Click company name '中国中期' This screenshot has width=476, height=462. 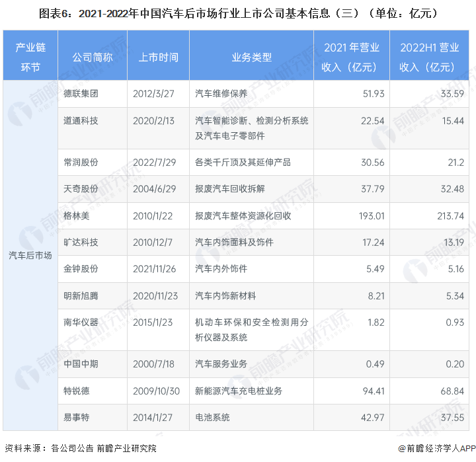click(81, 364)
